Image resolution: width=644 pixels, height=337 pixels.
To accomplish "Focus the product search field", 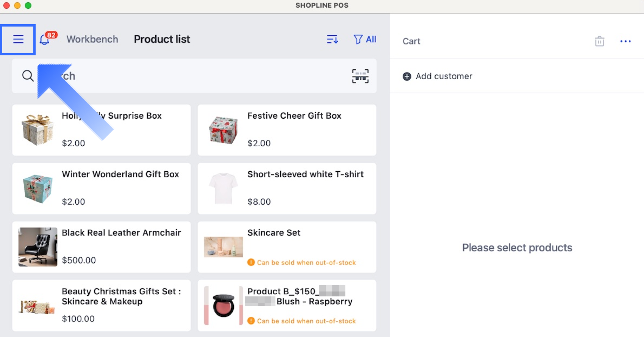I will coord(189,76).
